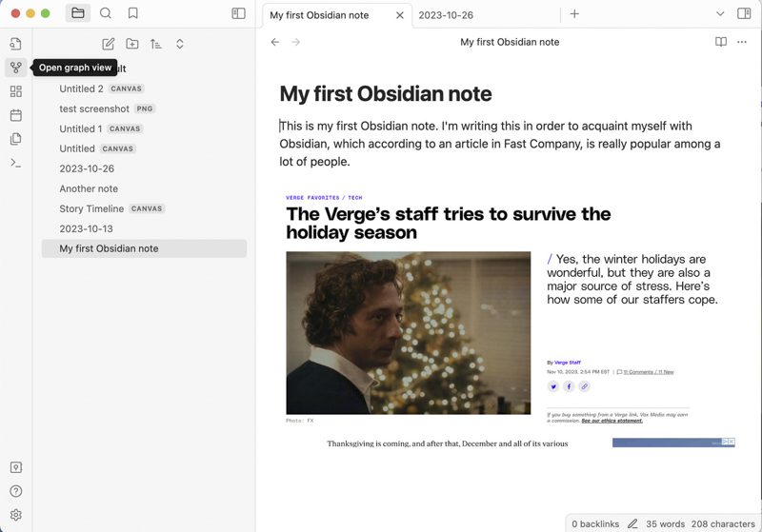Image resolution: width=762 pixels, height=532 pixels.
Task: Open the search pane magnifier icon
Action: 106,13
